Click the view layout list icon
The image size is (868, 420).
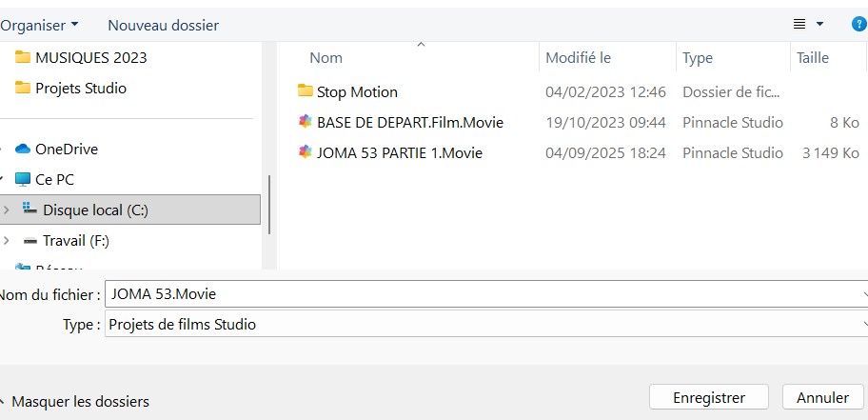[799, 25]
